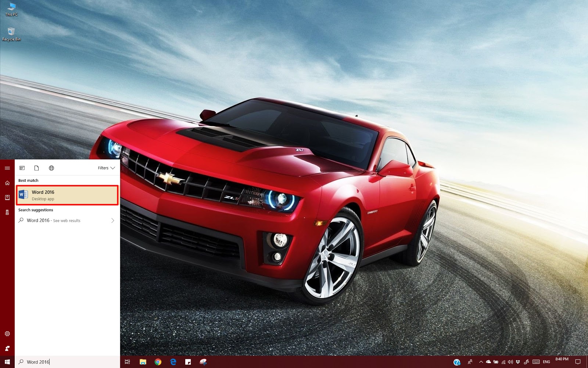Launch File Explorer from the taskbar
588x368 pixels.
coord(143,362)
